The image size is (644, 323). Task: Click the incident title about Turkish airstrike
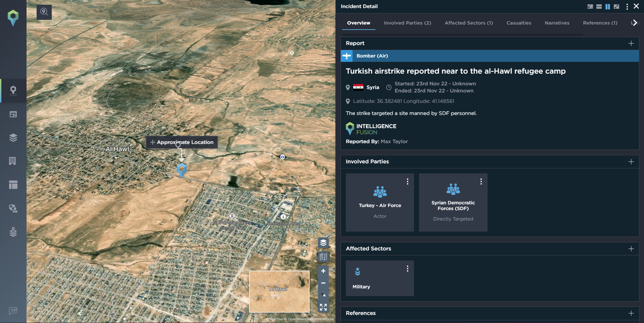[456, 71]
